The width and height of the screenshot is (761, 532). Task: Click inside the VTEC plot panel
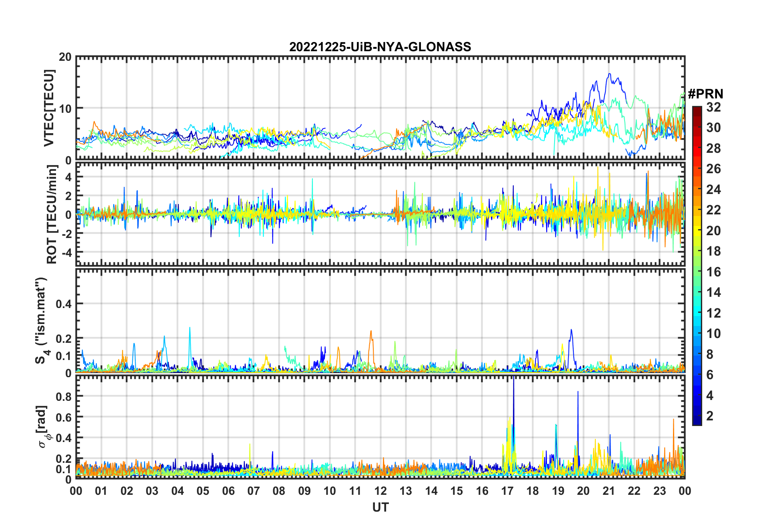click(x=380, y=108)
